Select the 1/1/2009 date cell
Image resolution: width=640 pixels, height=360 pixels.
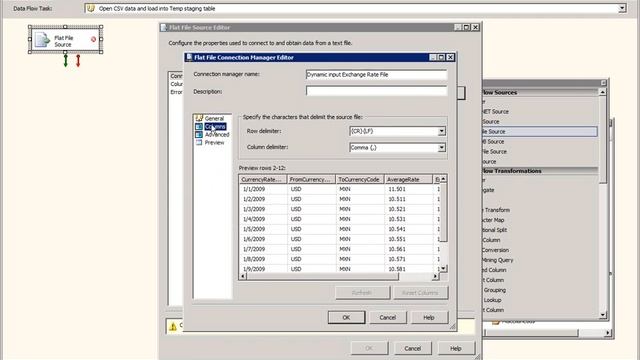coord(263,189)
